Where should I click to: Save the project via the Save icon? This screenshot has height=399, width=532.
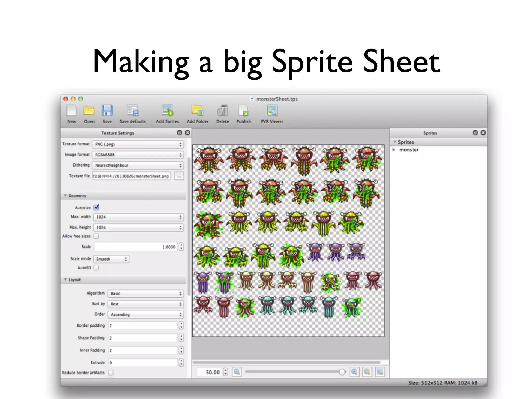pos(107,111)
